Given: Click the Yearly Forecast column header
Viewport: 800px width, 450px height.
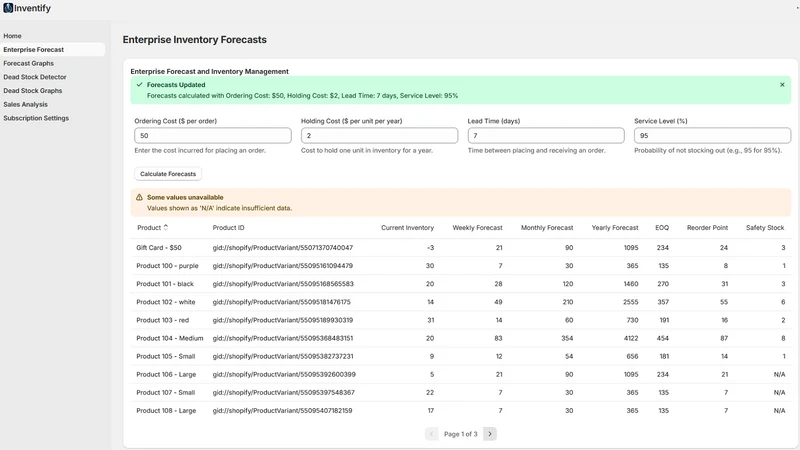Looking at the screenshot, I should click(x=615, y=228).
